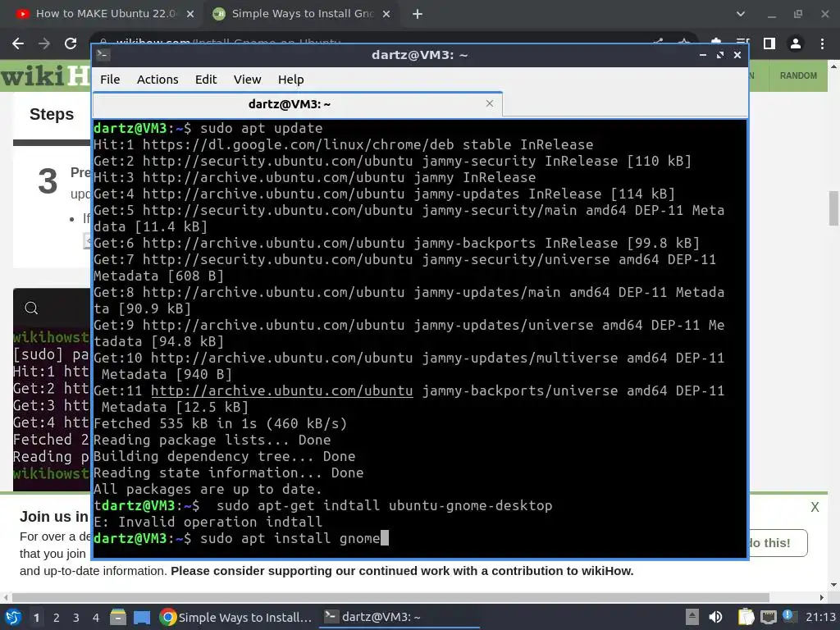Open the Chrome profile menu
This screenshot has width=840, height=630.
(796, 43)
